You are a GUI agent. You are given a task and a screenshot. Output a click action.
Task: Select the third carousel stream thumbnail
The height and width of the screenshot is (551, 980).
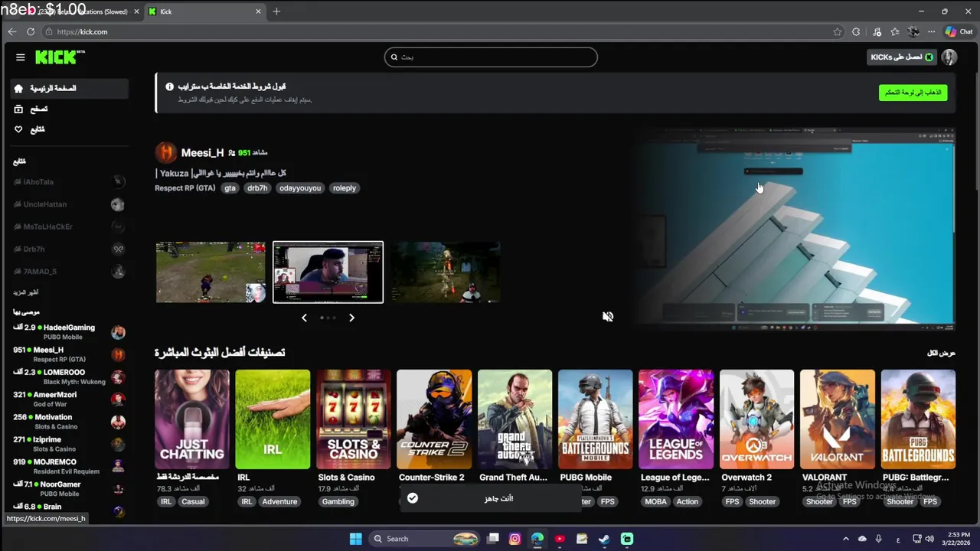coord(446,272)
